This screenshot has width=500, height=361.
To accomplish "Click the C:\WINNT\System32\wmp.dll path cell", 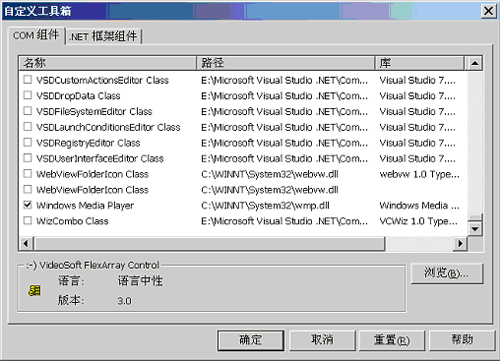I will click(x=265, y=205).
